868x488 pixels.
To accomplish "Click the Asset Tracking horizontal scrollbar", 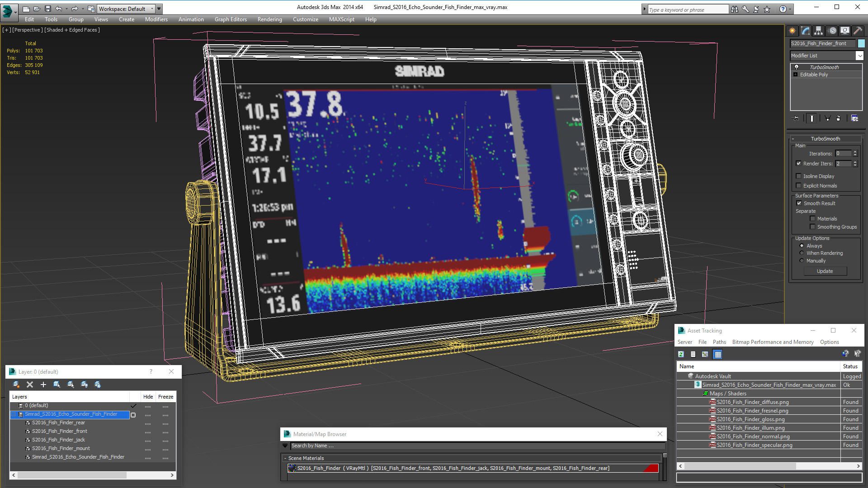I will 769,466.
